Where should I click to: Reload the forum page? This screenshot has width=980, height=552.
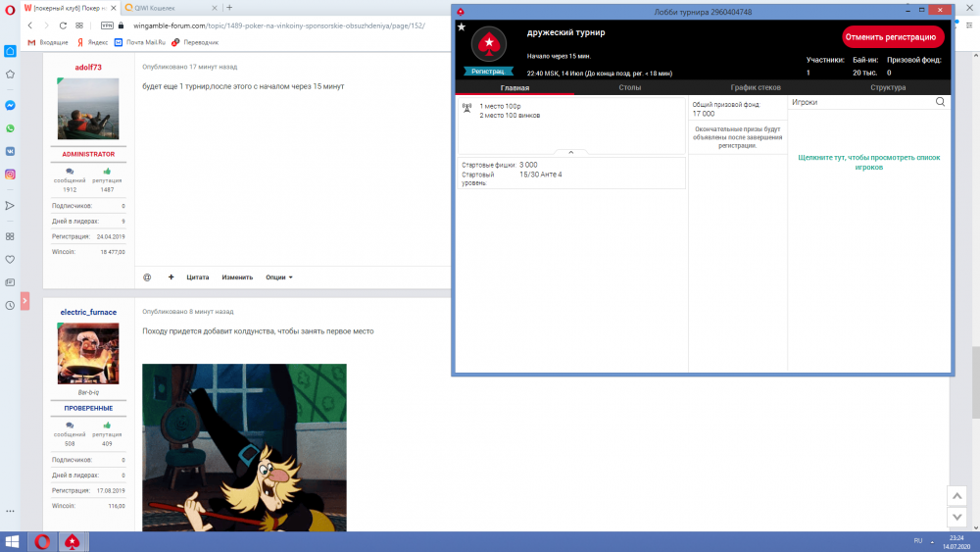63,25
